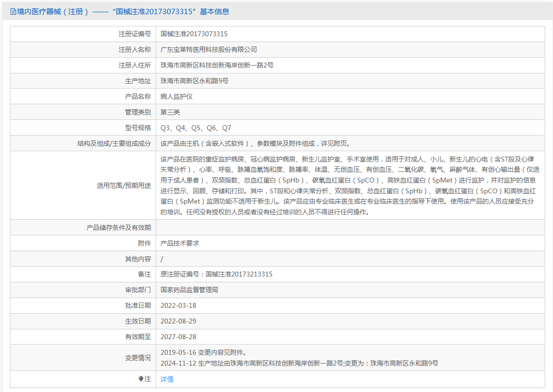Click the 生产地址 label

tap(138, 81)
